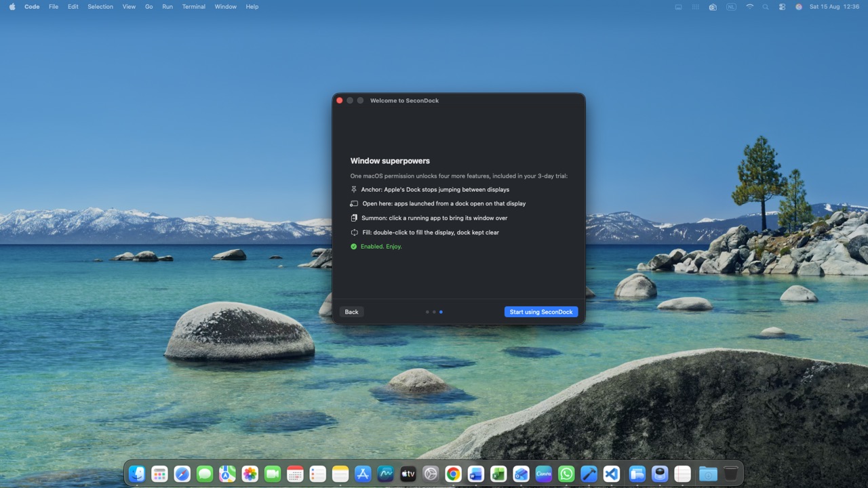Click the 'Enabled. Enjoy.' status text

click(x=381, y=247)
